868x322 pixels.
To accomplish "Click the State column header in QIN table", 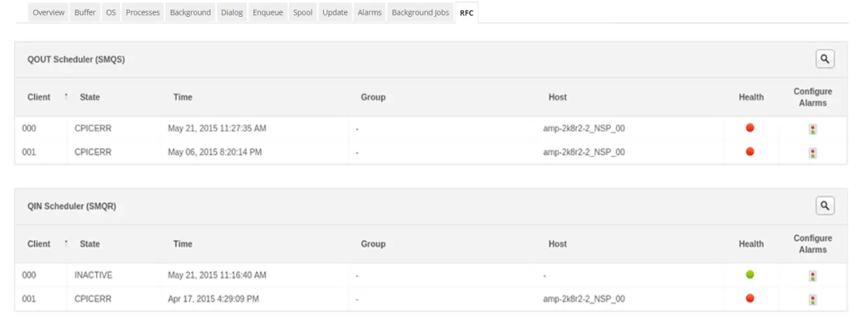I will [x=89, y=244].
